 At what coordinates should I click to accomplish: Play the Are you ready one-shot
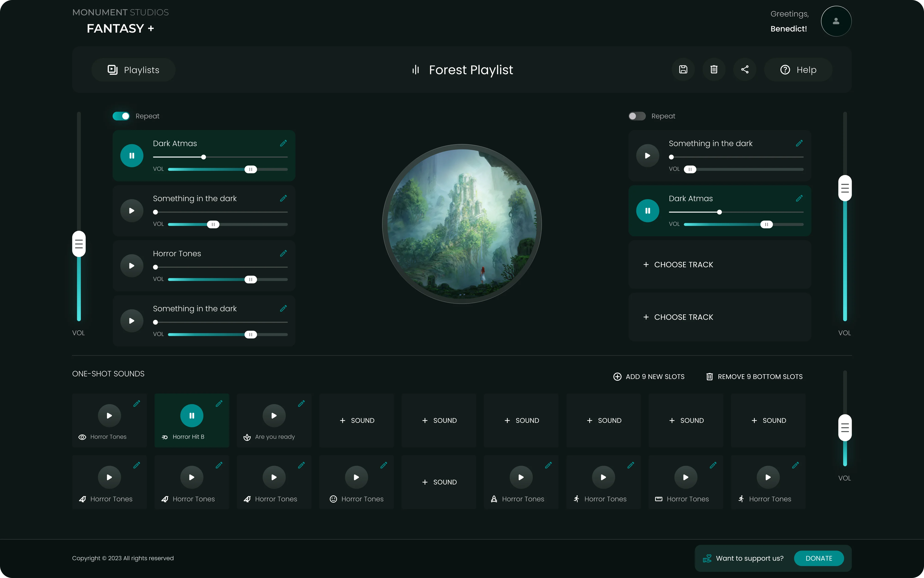click(x=274, y=415)
